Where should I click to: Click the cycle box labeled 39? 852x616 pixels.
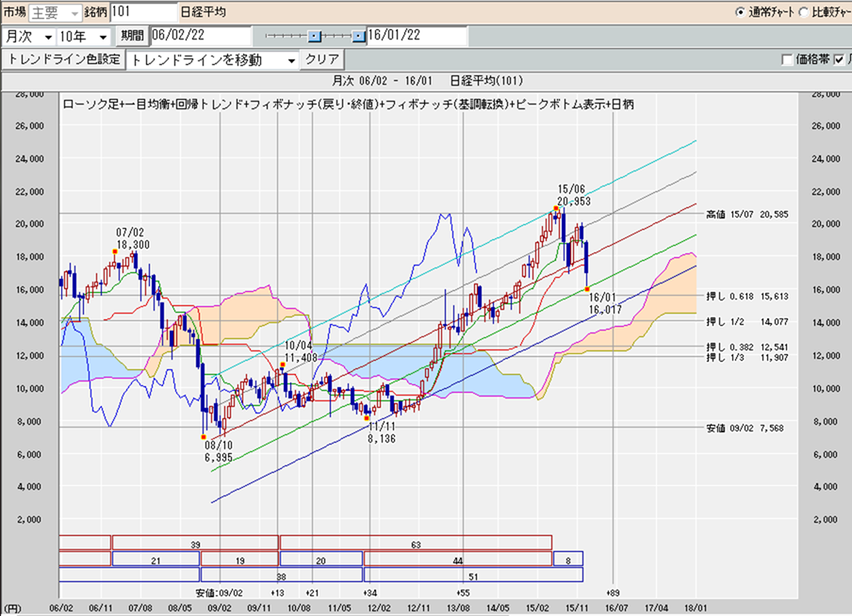[195, 543]
